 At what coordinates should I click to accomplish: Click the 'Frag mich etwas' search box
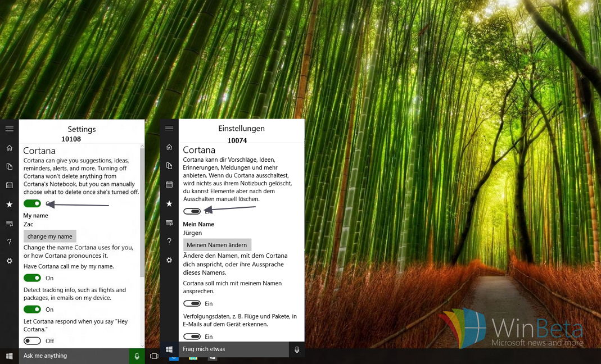coord(233,349)
